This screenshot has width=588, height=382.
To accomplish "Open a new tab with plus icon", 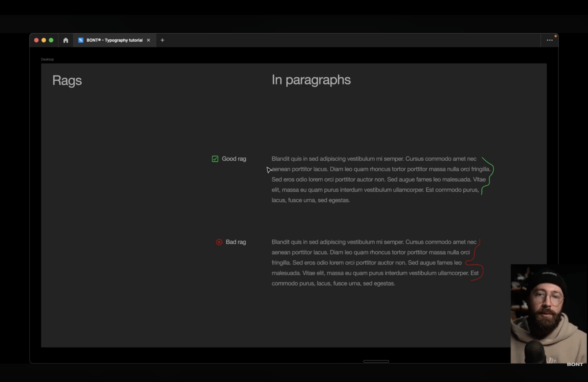I will click(162, 40).
